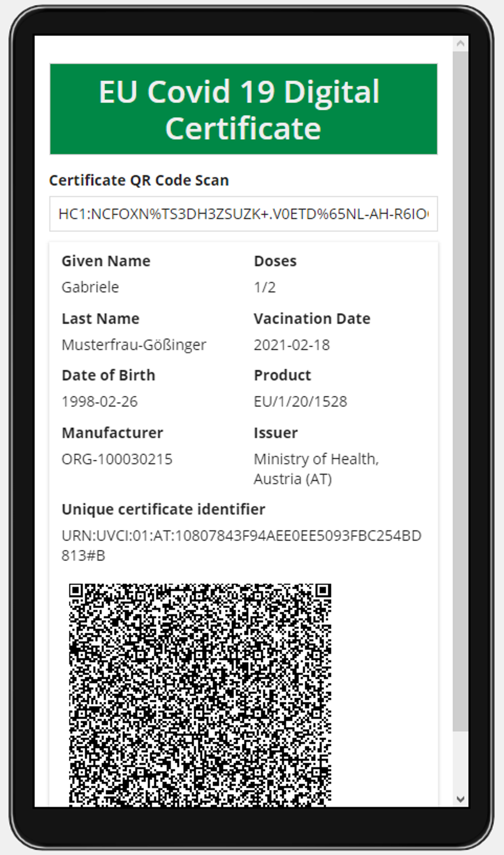This screenshot has width=504, height=855.
Task: Click the certificate QR code image
Action: coord(200,695)
